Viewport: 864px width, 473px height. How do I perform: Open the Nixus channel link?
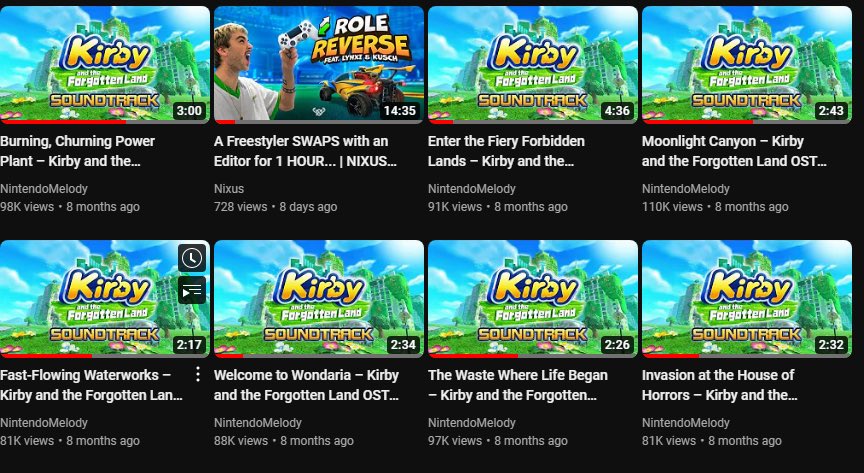(x=229, y=189)
